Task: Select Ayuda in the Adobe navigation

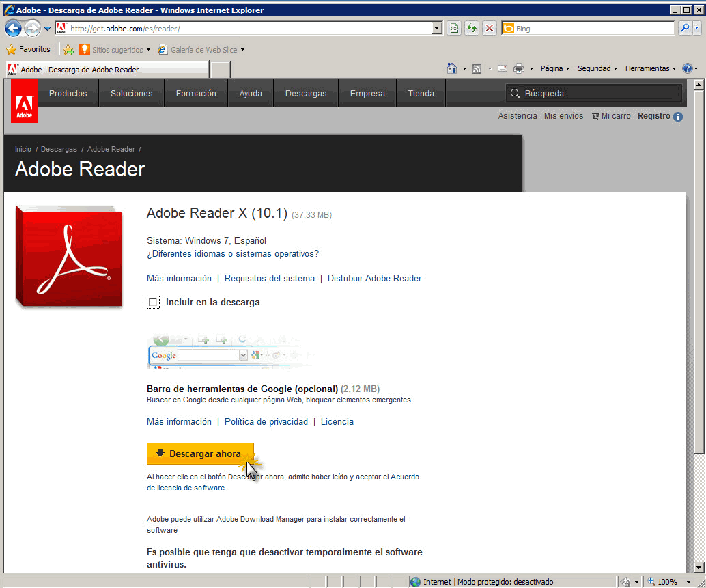Action: (x=251, y=93)
